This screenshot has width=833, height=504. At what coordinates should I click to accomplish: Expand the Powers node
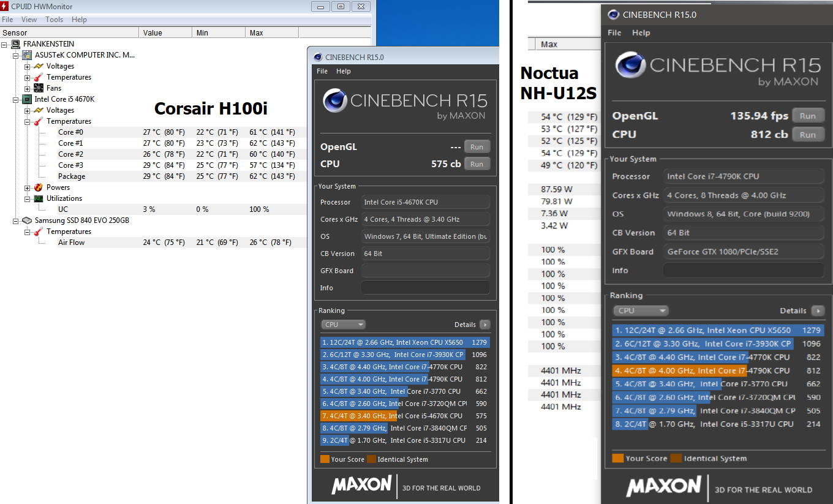tap(27, 187)
